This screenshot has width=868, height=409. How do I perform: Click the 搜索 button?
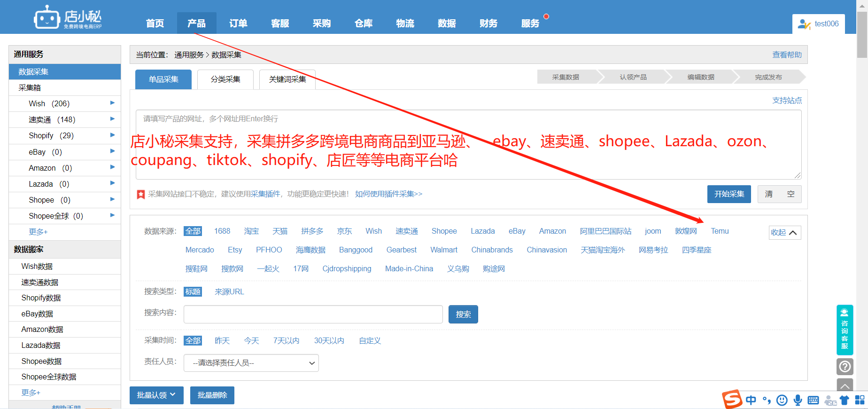[x=463, y=315]
